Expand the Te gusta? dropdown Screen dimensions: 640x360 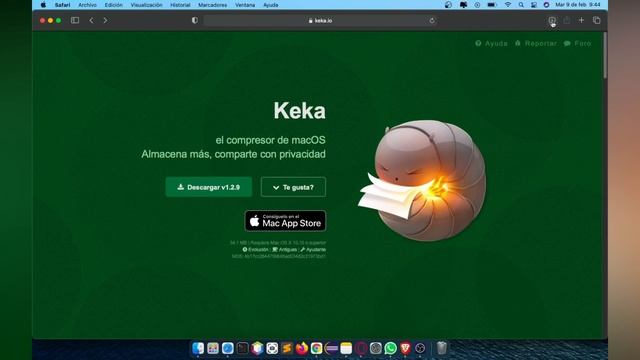[x=293, y=187]
